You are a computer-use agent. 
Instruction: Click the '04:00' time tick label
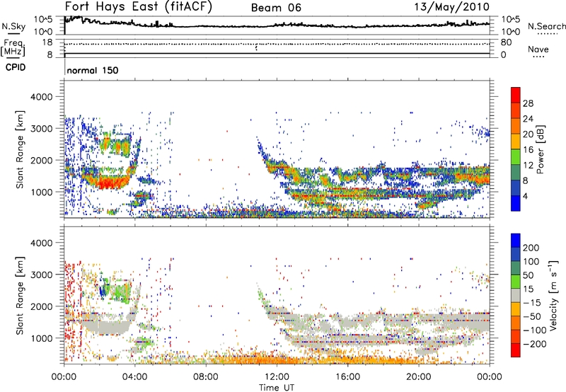[135, 377]
